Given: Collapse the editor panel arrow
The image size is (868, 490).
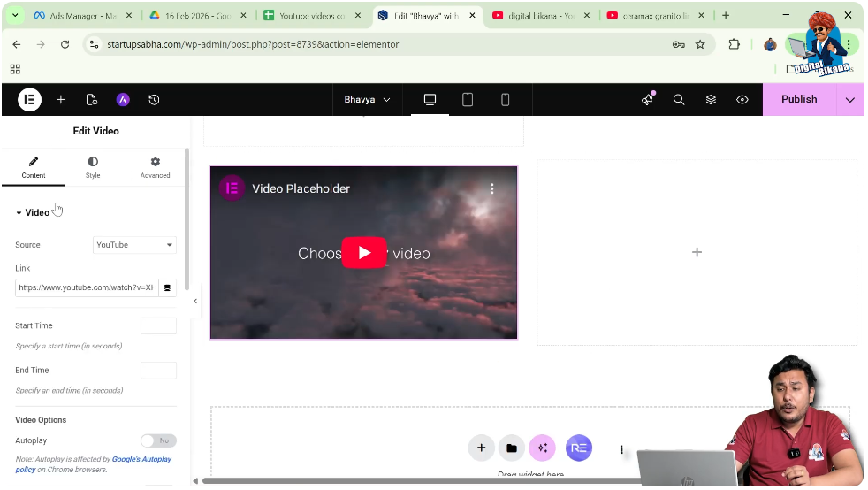Looking at the screenshot, I should pyautogui.click(x=195, y=302).
